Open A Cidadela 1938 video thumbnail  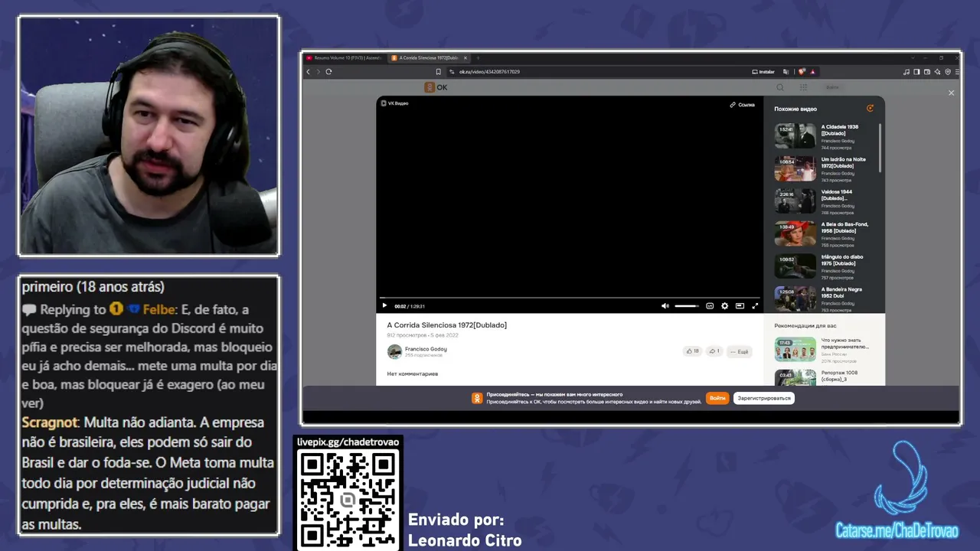(x=795, y=136)
